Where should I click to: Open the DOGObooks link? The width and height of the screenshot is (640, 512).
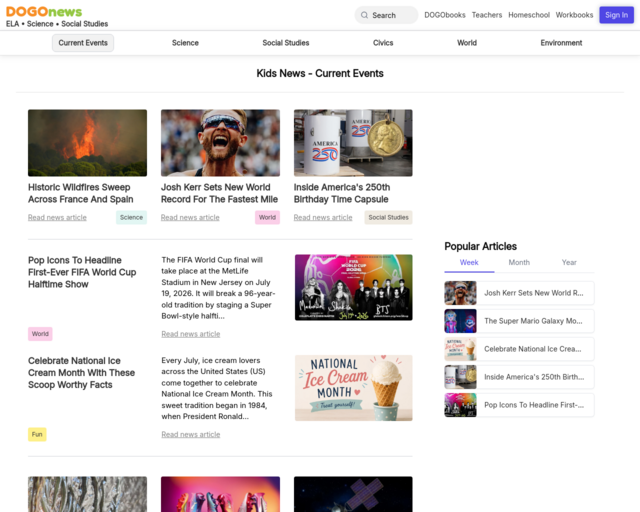point(444,15)
